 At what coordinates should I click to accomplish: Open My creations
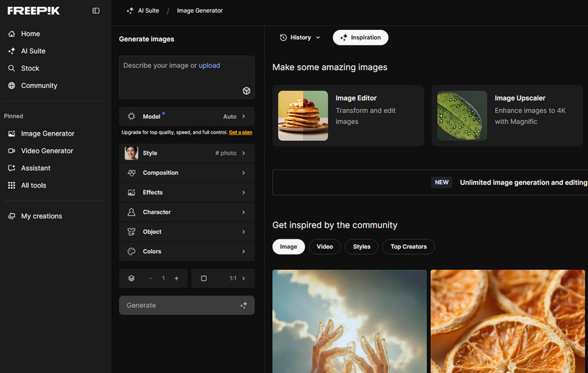[x=42, y=216]
